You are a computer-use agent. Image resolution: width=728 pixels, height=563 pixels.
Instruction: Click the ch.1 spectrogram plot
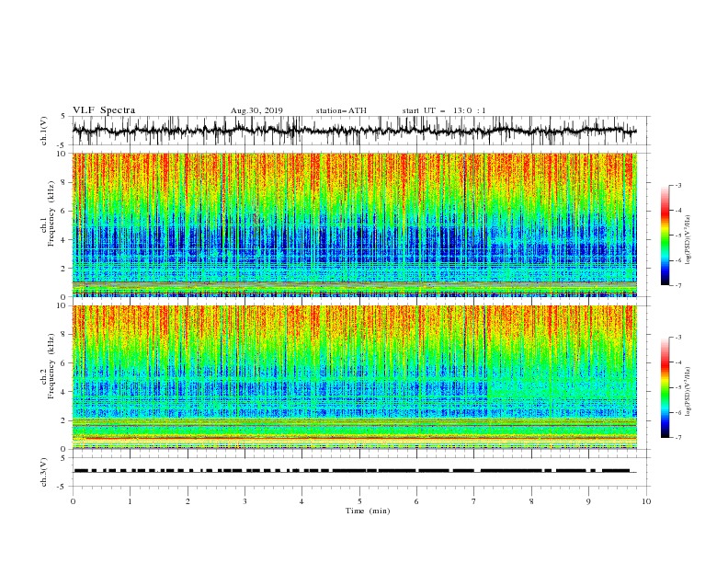[x=355, y=224]
